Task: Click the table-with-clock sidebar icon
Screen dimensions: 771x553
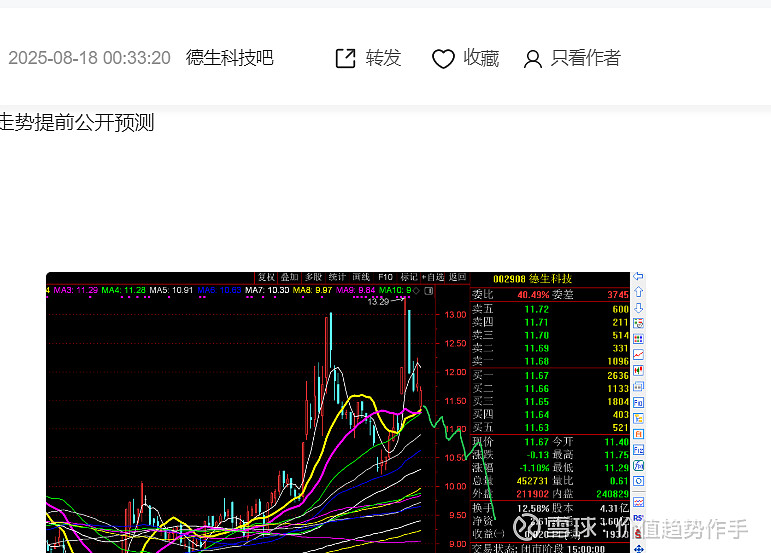Action: coord(638,323)
